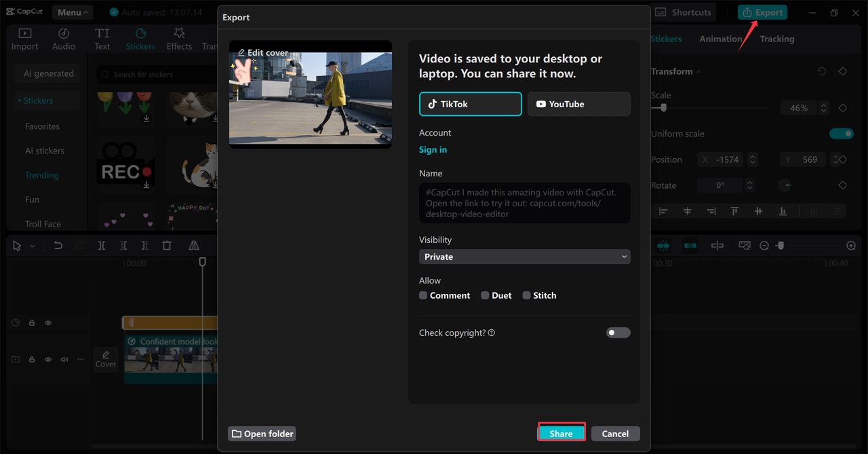Click align left icon in Transform
868x454 pixels.
tap(663, 211)
